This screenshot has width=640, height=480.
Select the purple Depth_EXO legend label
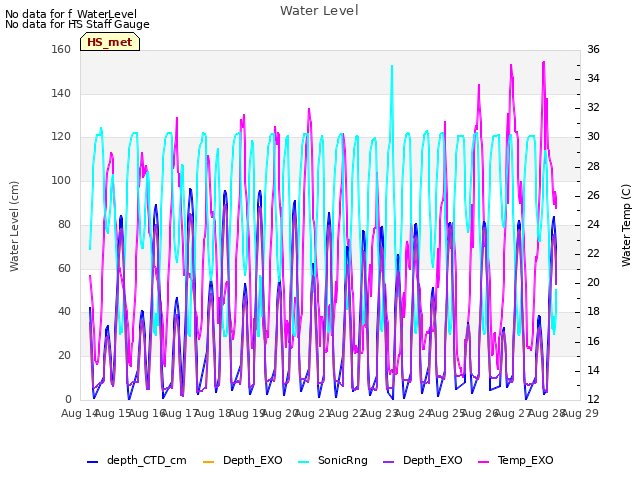pyautogui.click(x=433, y=460)
